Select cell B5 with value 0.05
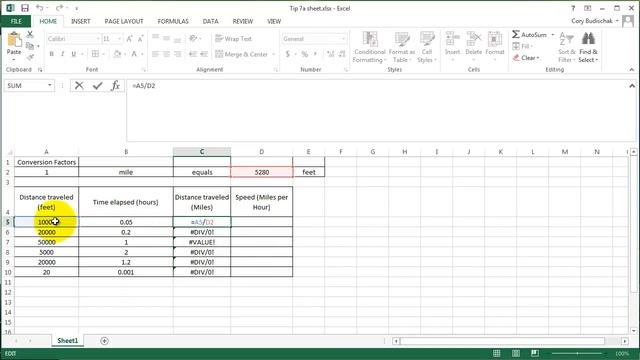This screenshot has height=360, width=640. point(126,222)
